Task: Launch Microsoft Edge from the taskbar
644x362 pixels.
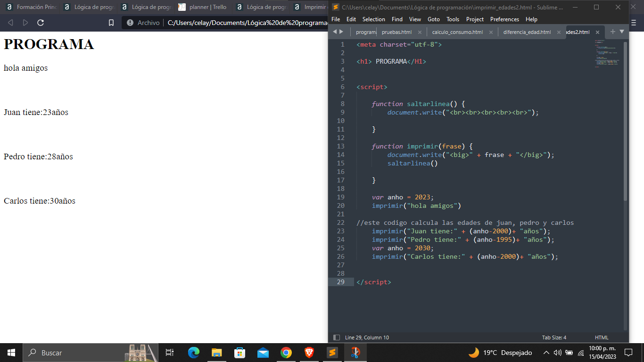Action: 193,353
